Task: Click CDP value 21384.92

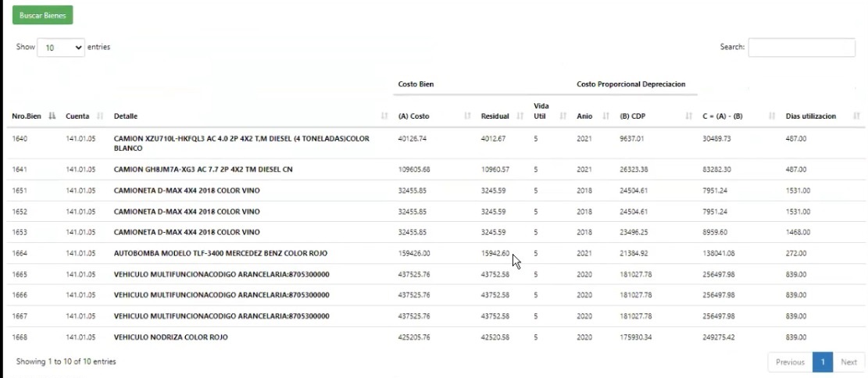Action: 634,253
